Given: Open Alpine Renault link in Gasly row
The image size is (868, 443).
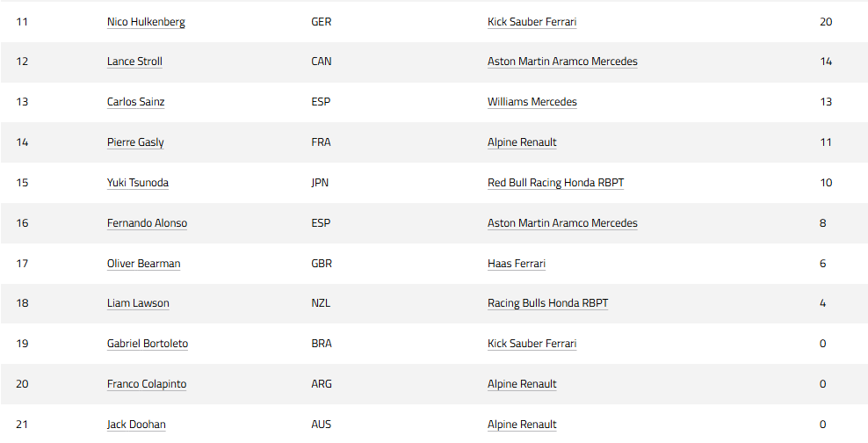Looking at the screenshot, I should click(x=522, y=142).
